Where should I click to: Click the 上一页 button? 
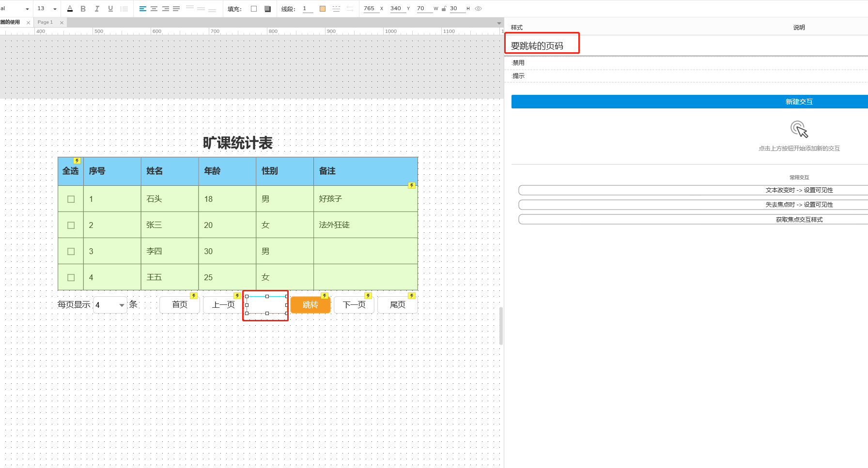pos(223,305)
